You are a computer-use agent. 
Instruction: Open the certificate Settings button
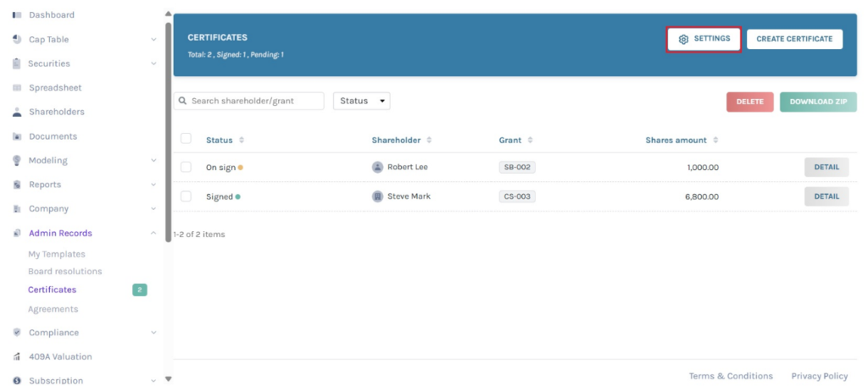pyautogui.click(x=704, y=39)
